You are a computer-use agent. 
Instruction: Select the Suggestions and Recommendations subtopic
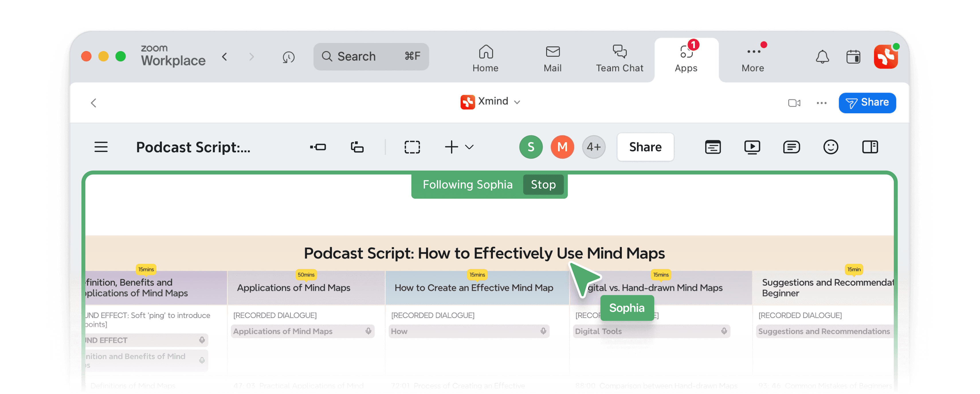coord(824,331)
